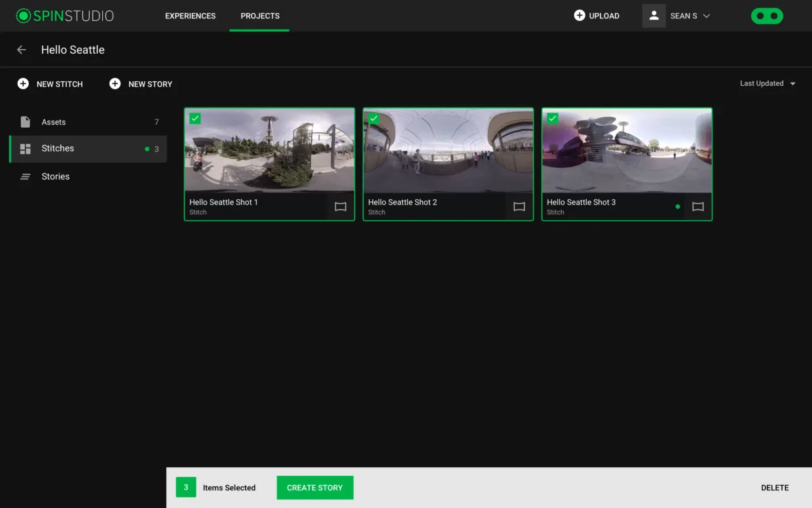Screen dimensions: 812x508
Task: Click the Upload plus icon
Action: [x=580, y=16]
